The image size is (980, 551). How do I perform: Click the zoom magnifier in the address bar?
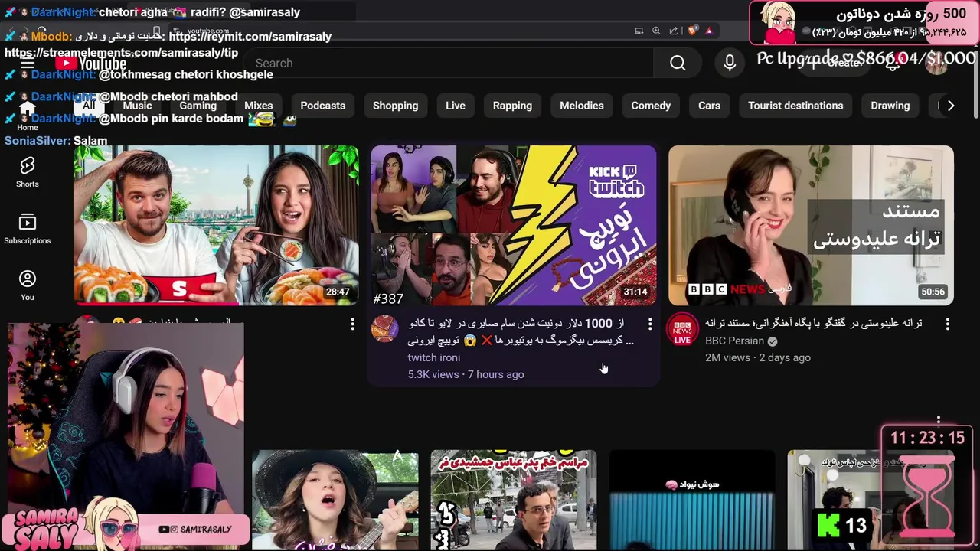[656, 31]
